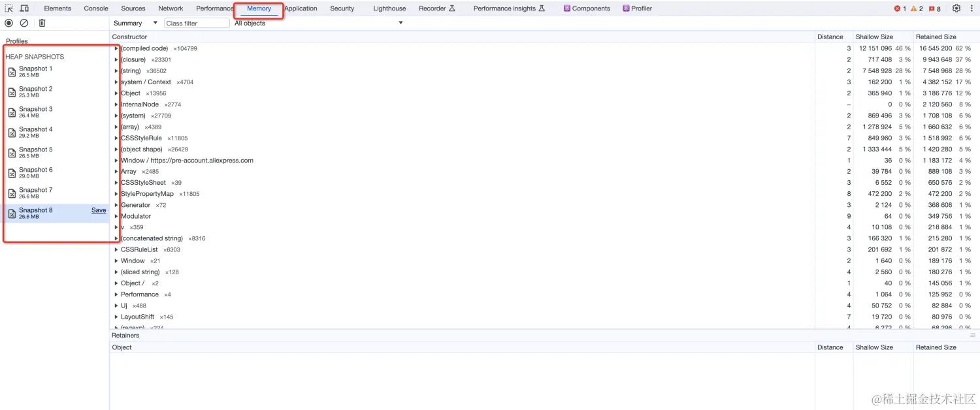
Task: Select Snapshot 8 in profiles list
Action: click(56, 213)
